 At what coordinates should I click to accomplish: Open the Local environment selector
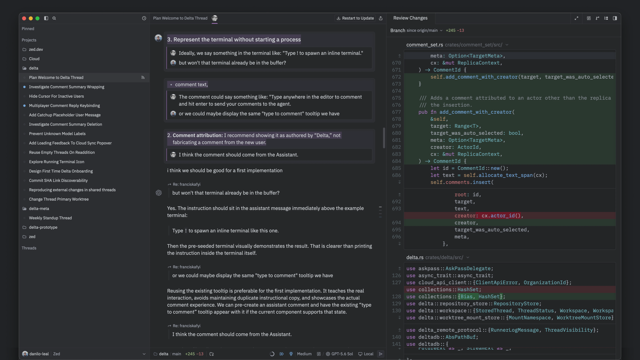pos(366,354)
